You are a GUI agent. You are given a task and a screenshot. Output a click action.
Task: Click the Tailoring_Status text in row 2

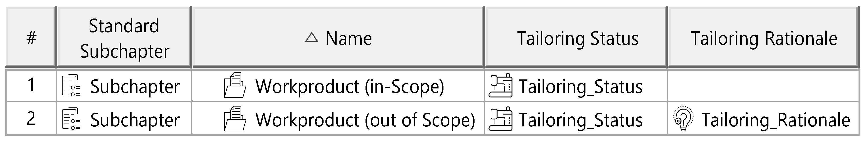[580, 120]
